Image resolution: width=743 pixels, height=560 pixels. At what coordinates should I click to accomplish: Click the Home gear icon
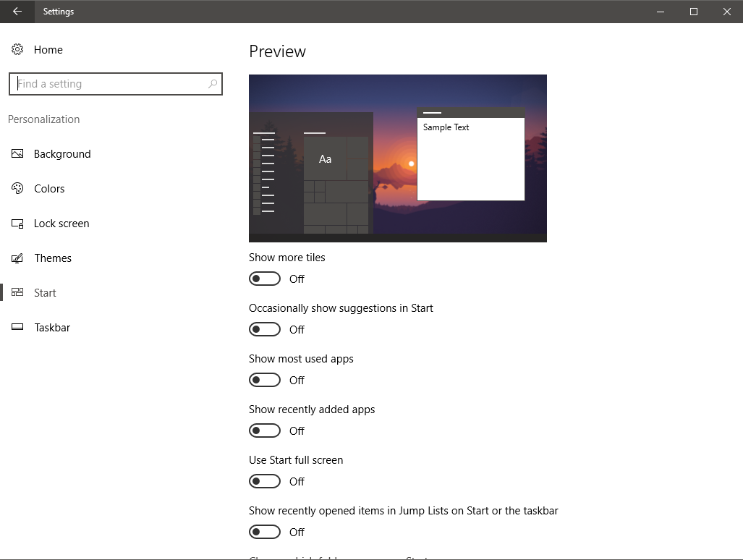17,49
